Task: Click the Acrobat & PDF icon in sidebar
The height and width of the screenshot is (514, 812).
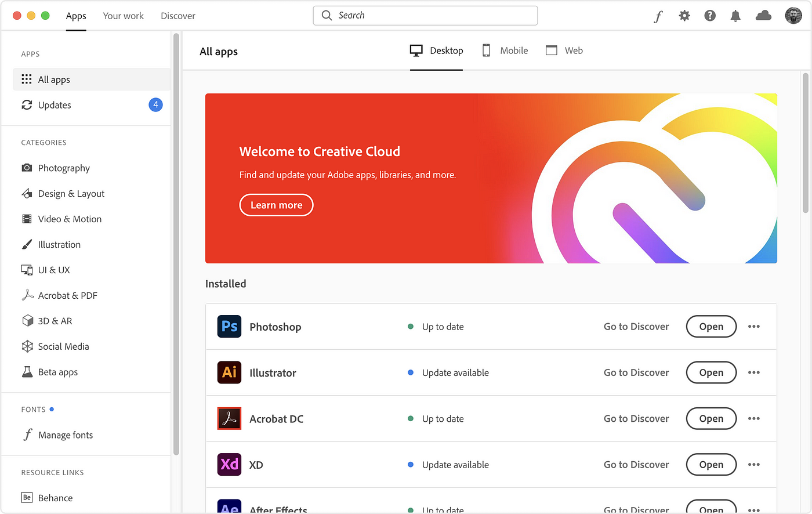Action: coord(27,295)
